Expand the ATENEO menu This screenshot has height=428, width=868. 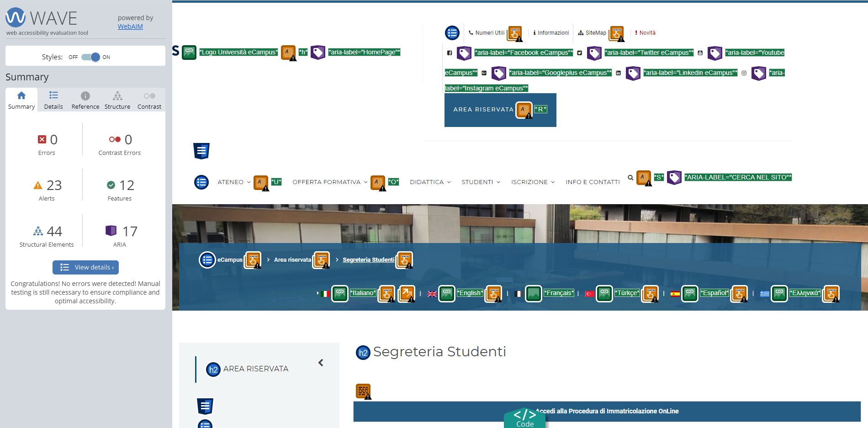tap(234, 182)
